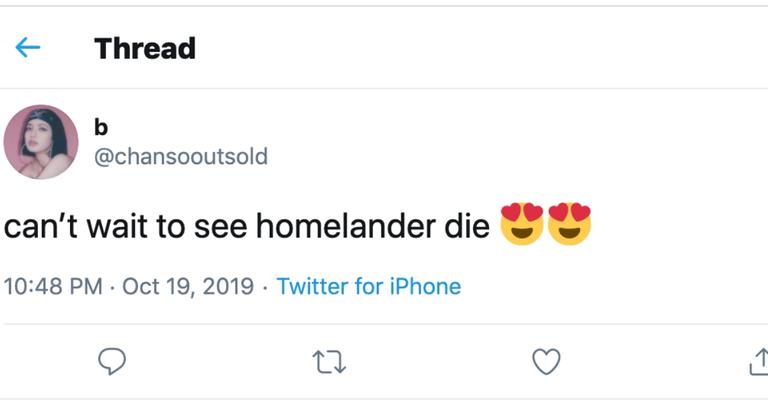The width and height of the screenshot is (768, 403).
Task: Click the second heart-eyes emoji
Action: coord(570,224)
